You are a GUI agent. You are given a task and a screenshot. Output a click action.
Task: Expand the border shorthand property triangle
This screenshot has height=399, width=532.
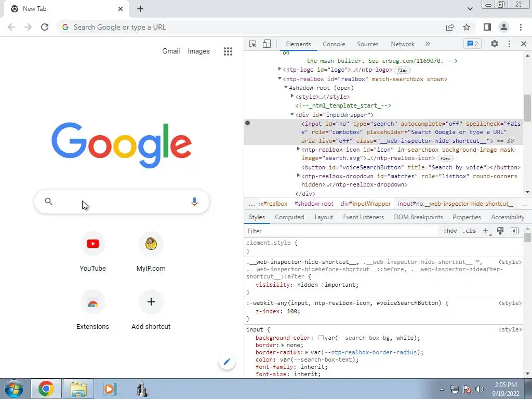click(x=283, y=345)
